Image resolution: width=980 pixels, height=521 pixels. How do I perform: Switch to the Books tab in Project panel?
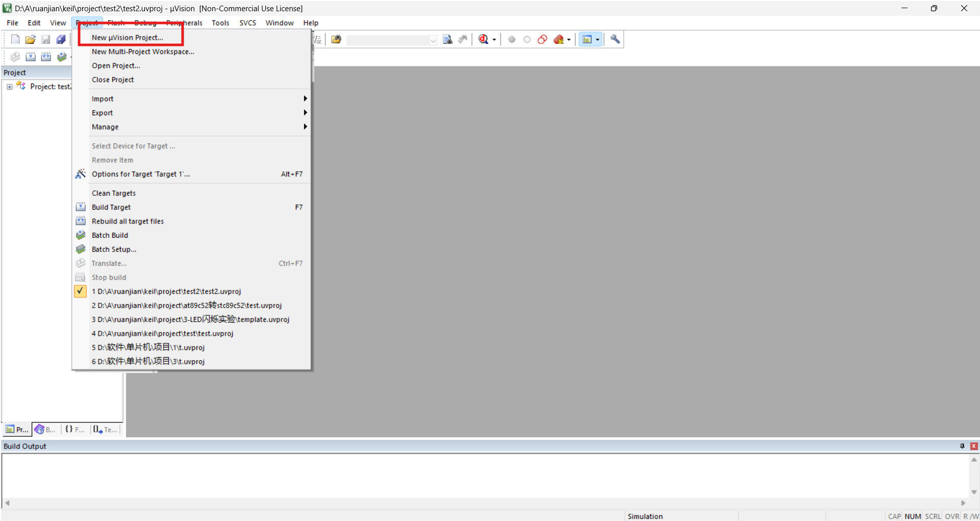pyautogui.click(x=45, y=430)
